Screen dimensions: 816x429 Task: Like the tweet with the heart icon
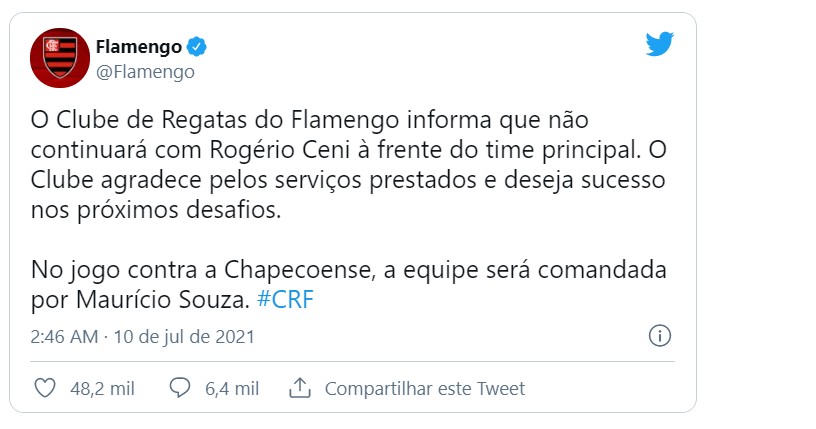coord(45,388)
